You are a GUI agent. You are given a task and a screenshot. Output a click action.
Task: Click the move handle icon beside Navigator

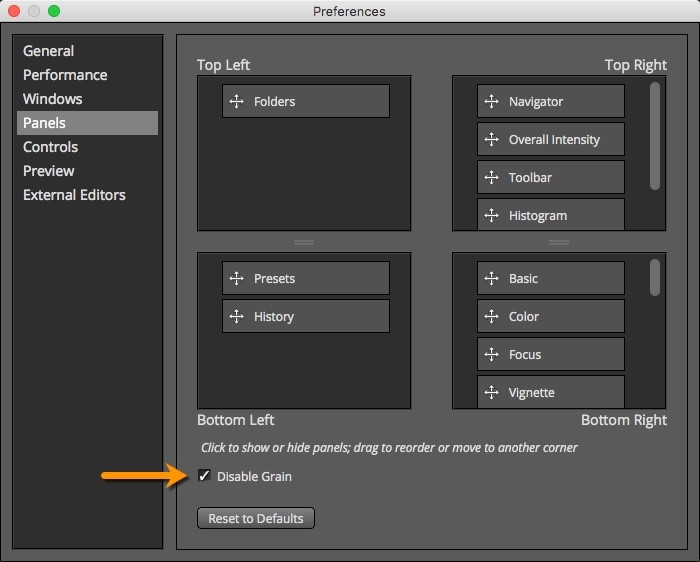[x=491, y=101]
